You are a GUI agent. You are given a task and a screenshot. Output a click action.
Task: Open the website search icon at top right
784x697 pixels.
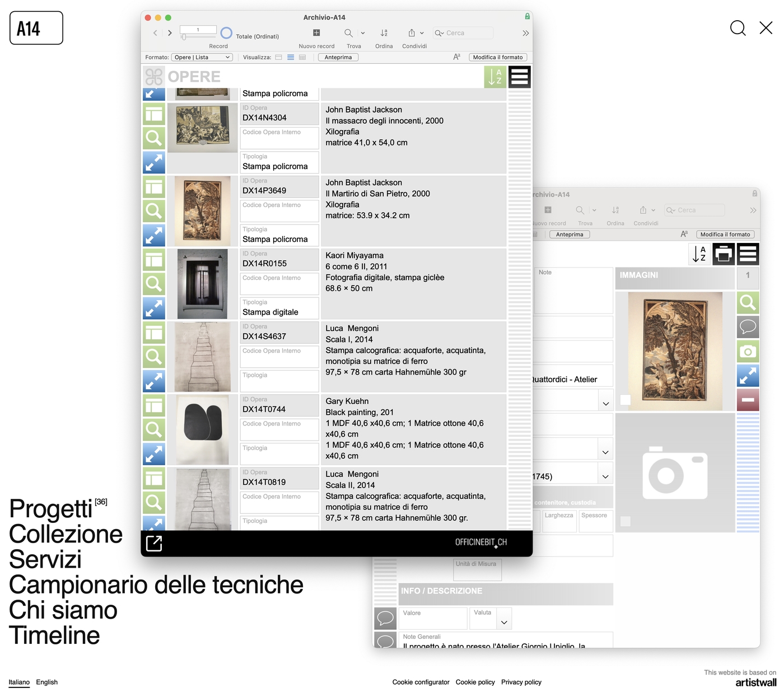[738, 28]
